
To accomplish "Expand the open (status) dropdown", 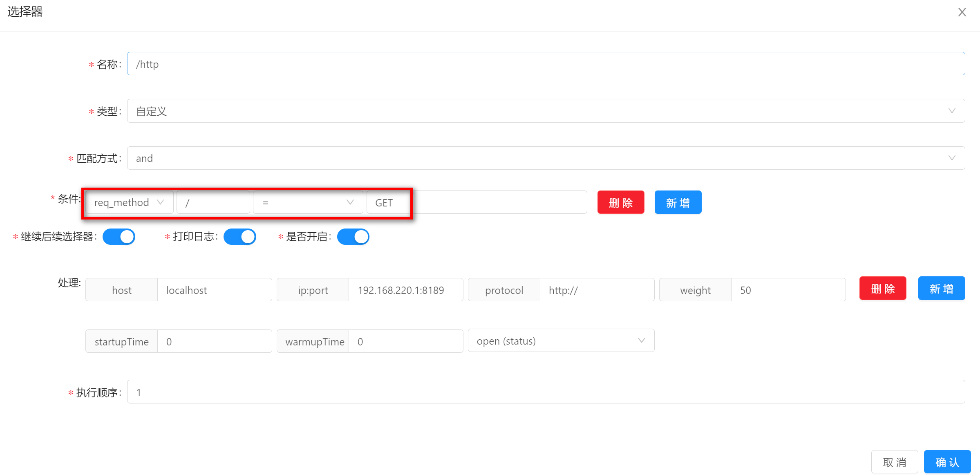I will click(561, 341).
